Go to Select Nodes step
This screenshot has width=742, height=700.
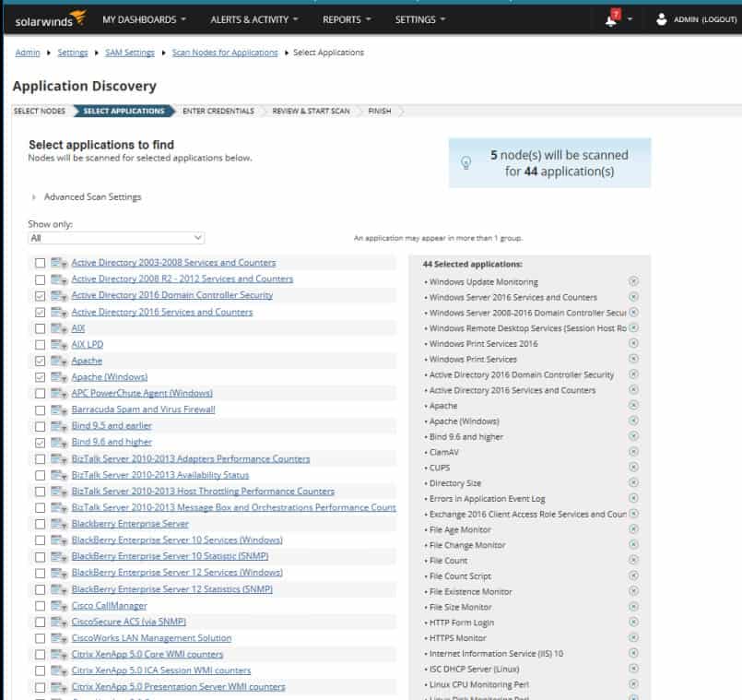click(40, 111)
